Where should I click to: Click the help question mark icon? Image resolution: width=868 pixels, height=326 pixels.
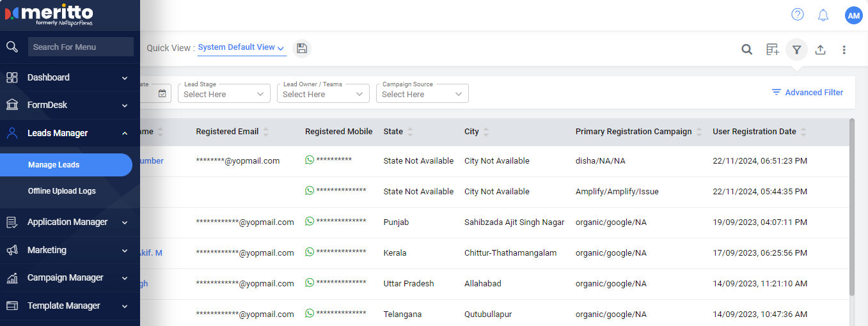pyautogui.click(x=797, y=15)
